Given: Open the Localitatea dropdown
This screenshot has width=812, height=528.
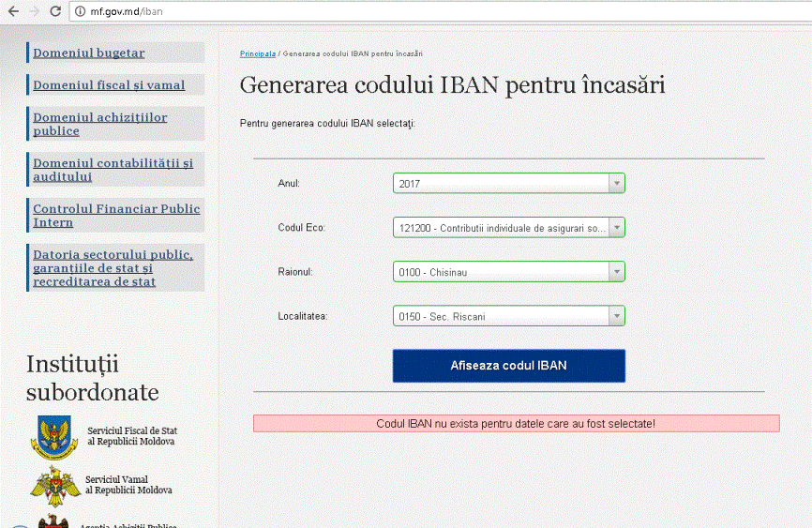Looking at the screenshot, I should click(x=508, y=316).
